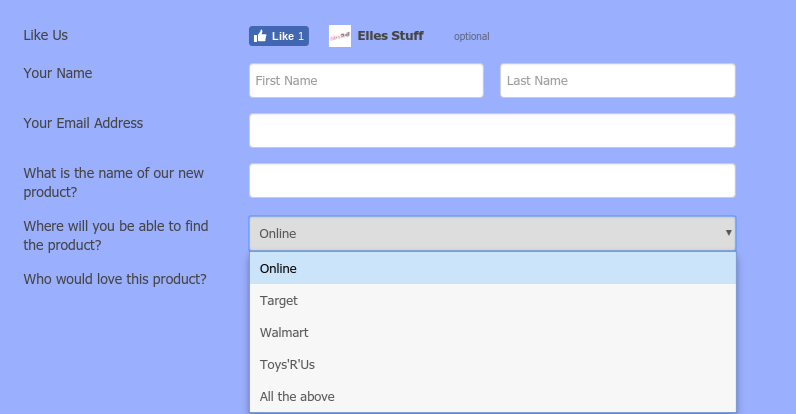Choose Walmart from the dropdown list
796x414 pixels.
[492, 332]
